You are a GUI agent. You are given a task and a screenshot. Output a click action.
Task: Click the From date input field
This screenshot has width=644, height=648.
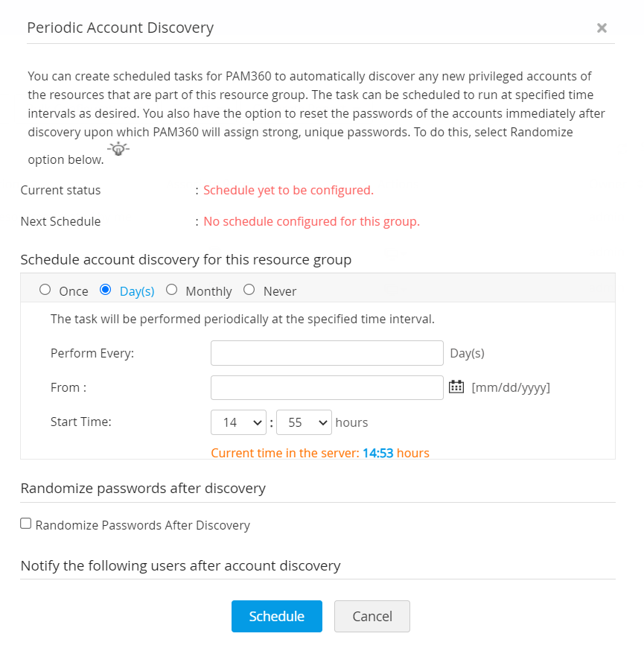click(327, 387)
